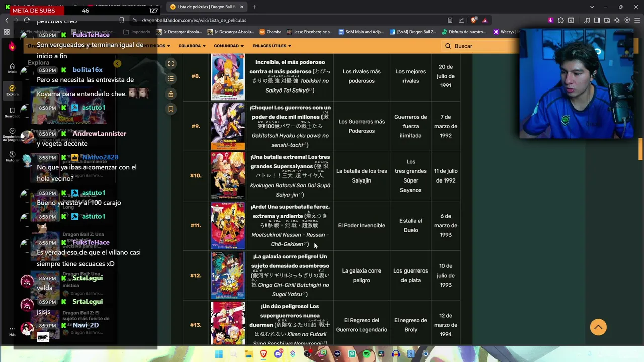Open the SoM Main and Adja bookmark
The width and height of the screenshot is (644, 362).
[361, 32]
